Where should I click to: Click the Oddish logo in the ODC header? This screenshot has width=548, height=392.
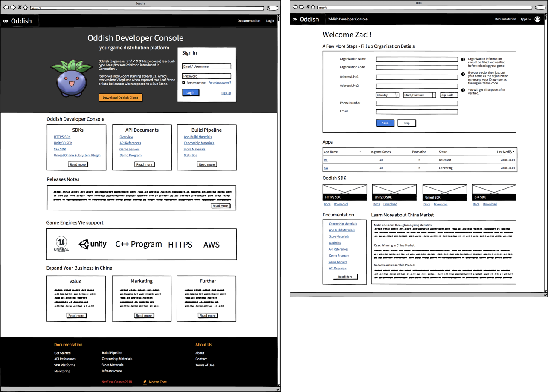(x=306, y=19)
